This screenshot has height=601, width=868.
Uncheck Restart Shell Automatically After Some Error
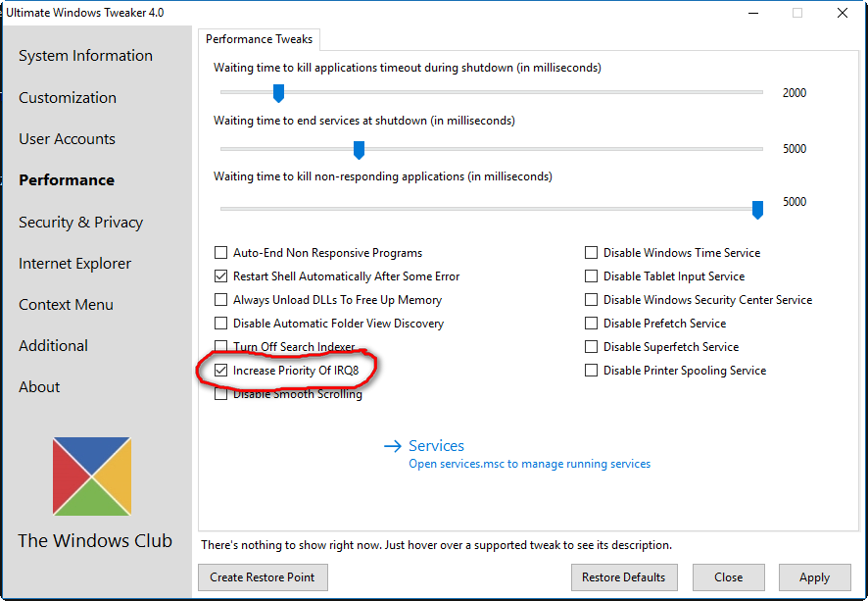tap(220, 275)
